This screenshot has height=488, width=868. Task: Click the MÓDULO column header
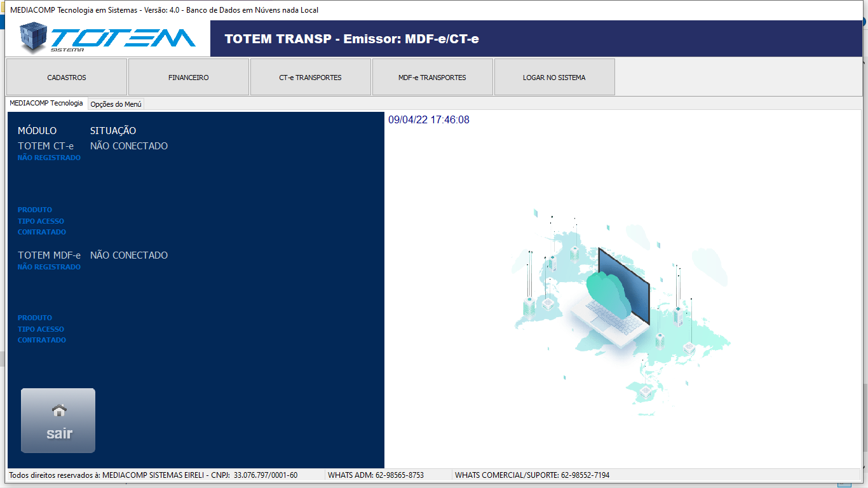click(x=37, y=131)
